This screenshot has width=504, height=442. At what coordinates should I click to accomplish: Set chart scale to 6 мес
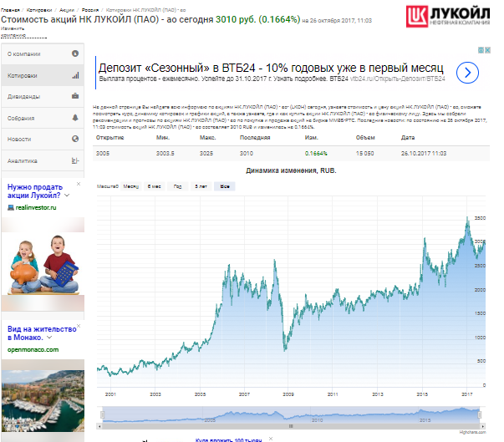pos(155,186)
